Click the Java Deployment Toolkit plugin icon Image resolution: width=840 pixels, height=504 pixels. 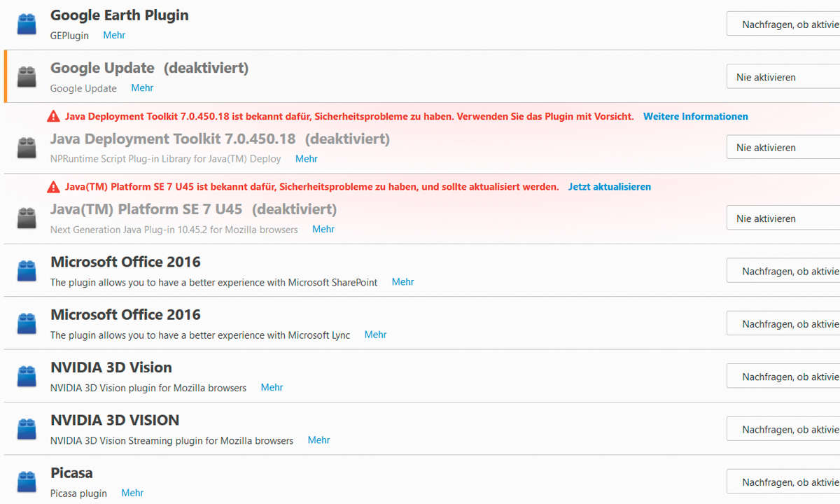click(27, 147)
